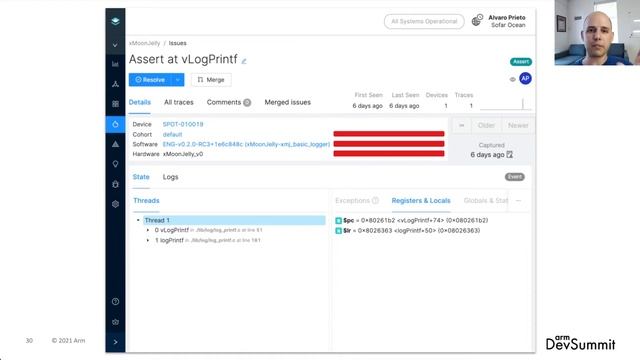Click the Issues breadcrumb
This screenshot has width=640, height=360.
[178, 43]
